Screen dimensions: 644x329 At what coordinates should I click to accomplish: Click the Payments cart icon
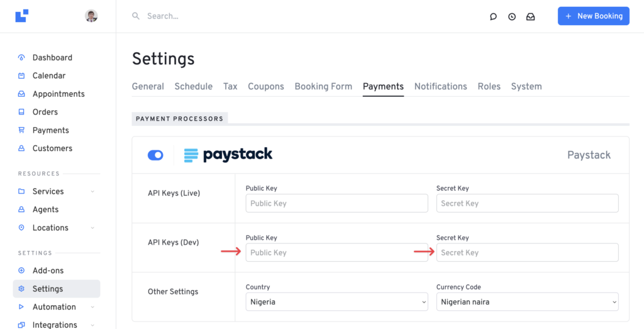[21, 130]
